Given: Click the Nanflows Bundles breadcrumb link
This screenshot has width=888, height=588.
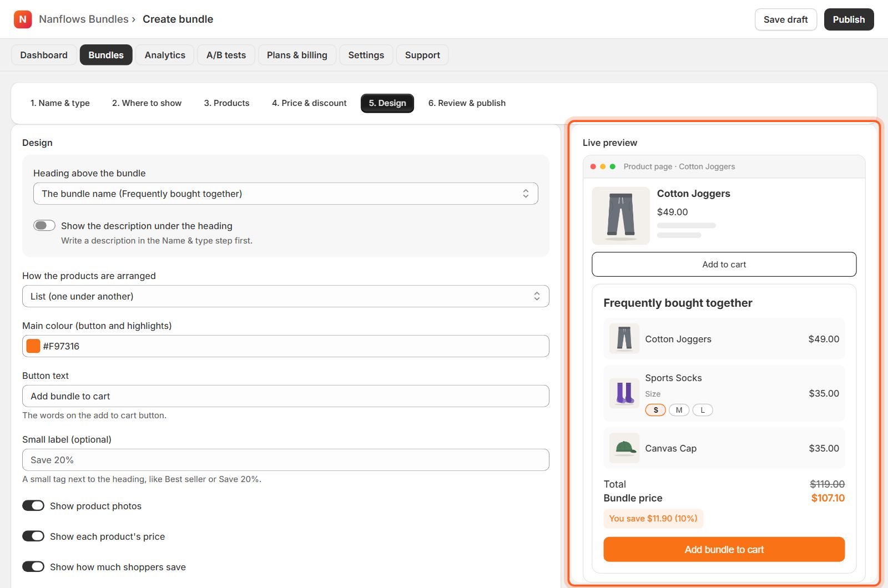Looking at the screenshot, I should tap(84, 19).
